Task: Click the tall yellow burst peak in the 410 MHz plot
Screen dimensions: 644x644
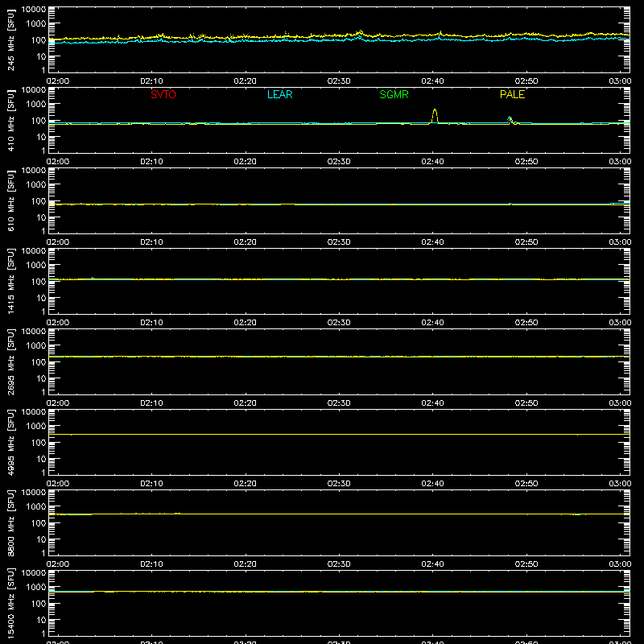Action: coord(435,115)
